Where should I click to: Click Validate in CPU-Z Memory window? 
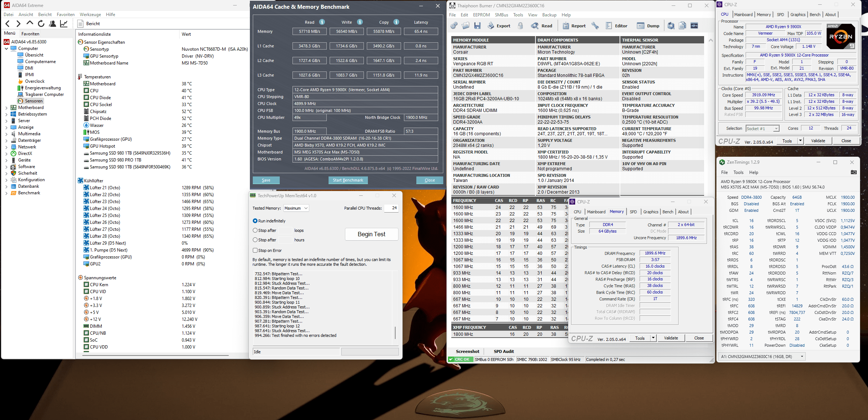[671, 338]
